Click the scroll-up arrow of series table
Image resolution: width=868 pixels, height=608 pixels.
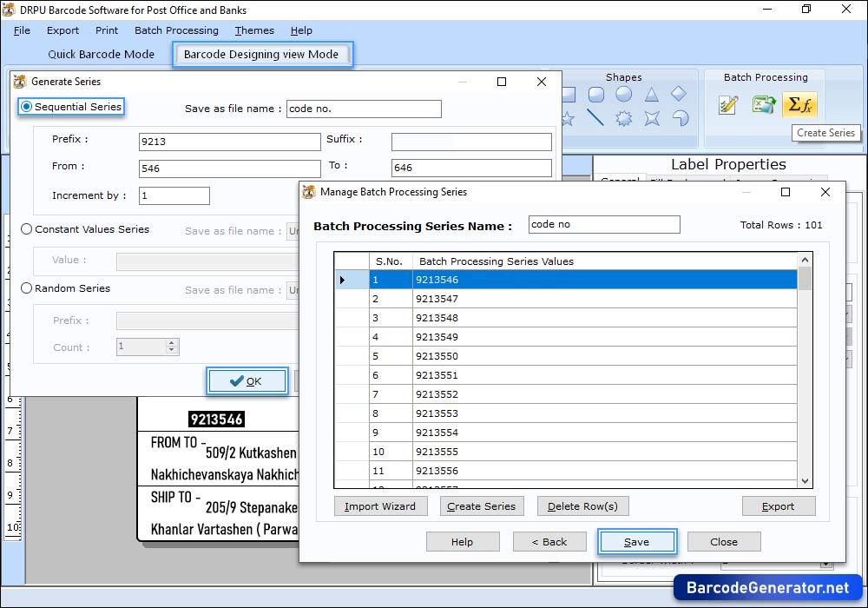[x=805, y=260]
